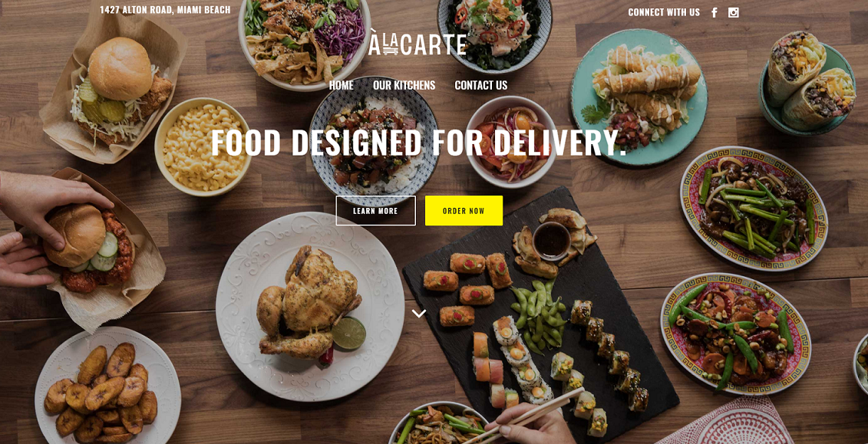868x444 pixels.
Task: Click the Connect With Us label
Action: pos(664,12)
